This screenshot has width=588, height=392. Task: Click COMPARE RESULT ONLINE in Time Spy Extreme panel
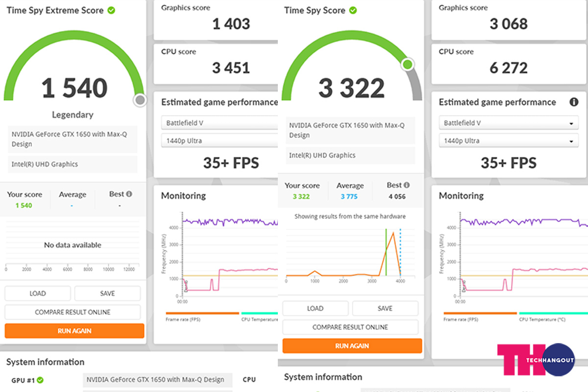pos(73,312)
